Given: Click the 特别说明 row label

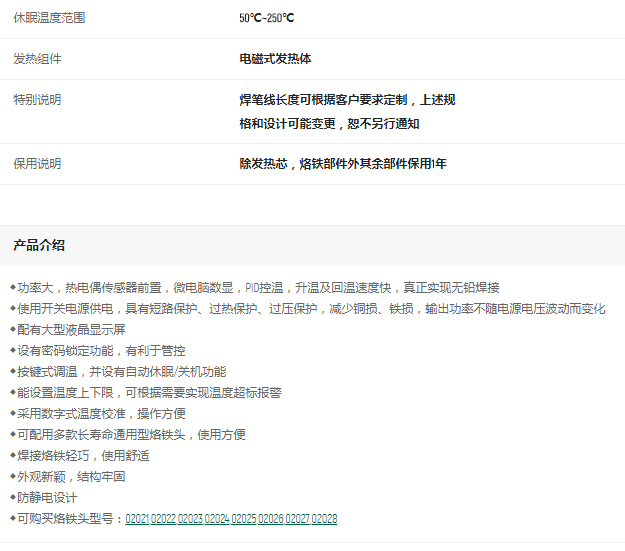Looking at the screenshot, I should click(x=37, y=100).
